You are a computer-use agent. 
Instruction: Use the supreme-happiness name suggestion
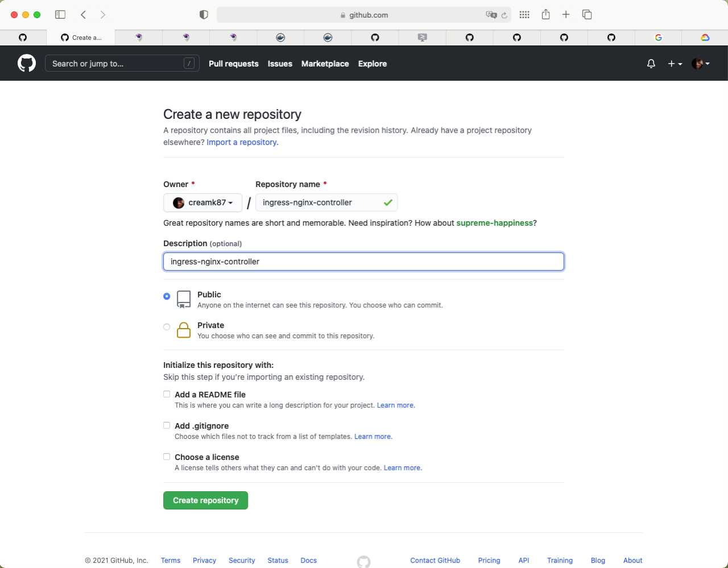(495, 223)
